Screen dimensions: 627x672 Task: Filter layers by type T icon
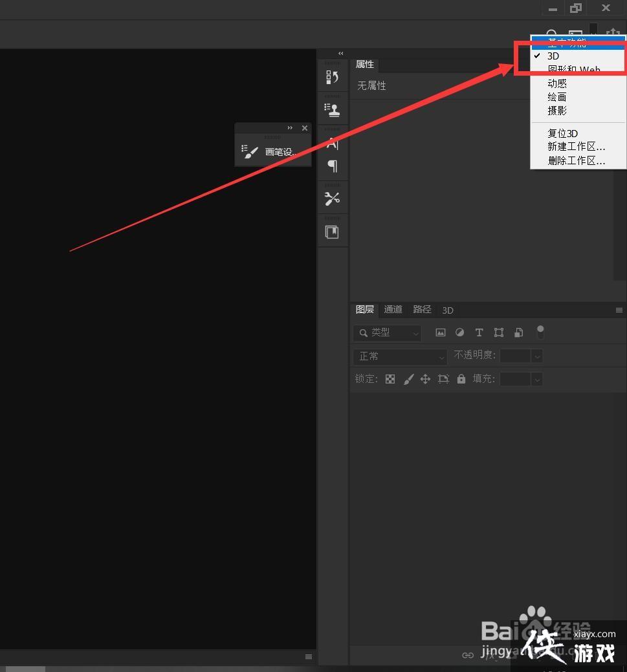point(479,332)
